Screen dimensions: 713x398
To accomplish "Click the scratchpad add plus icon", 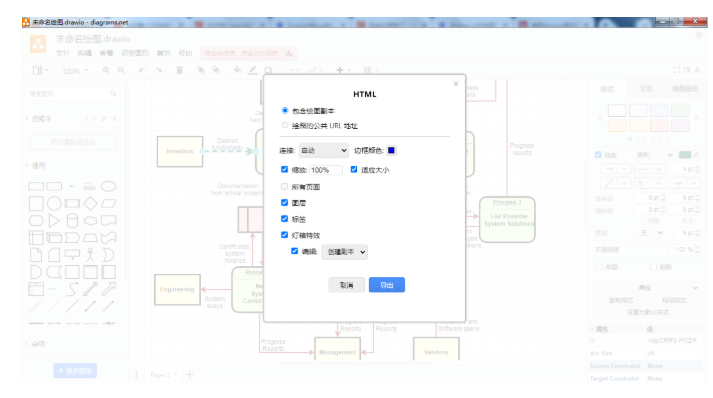I will tap(95, 119).
